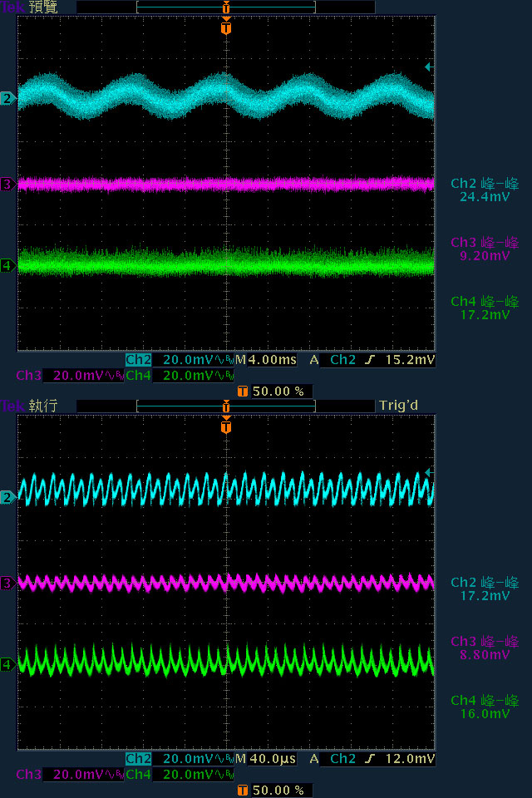Click the Ch3 peak-peak 9.20mV measurement
The height and width of the screenshot is (798, 532).
click(x=485, y=249)
